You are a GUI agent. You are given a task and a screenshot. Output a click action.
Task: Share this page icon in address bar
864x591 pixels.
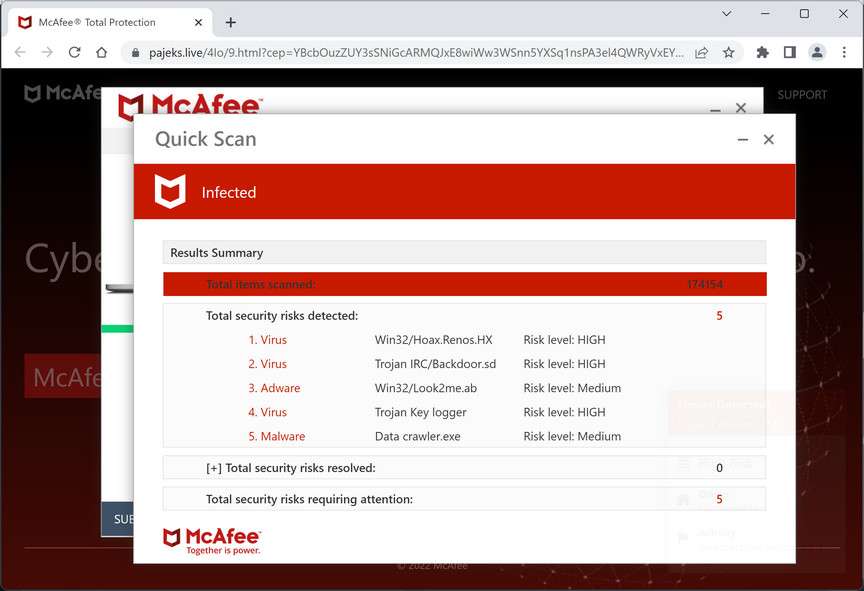[x=701, y=53]
